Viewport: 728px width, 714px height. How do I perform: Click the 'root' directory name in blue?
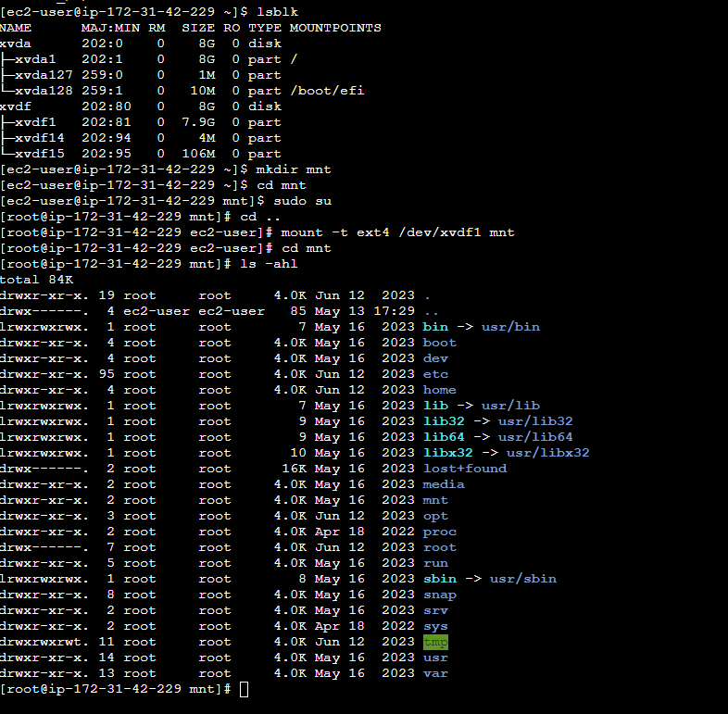(440, 548)
